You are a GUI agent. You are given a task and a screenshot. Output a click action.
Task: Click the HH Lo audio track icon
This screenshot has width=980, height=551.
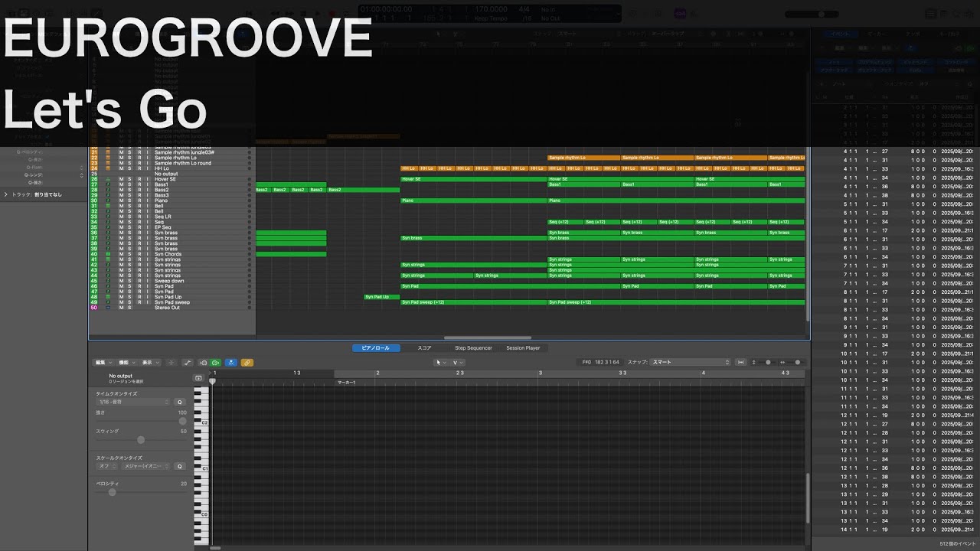click(x=108, y=168)
